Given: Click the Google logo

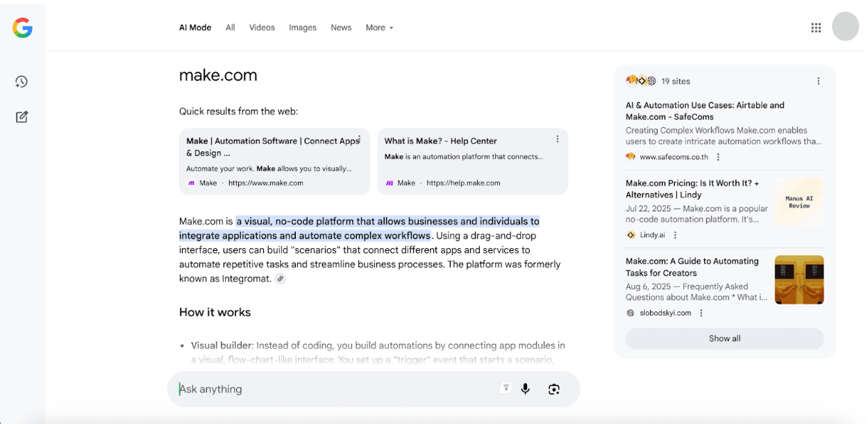Looking at the screenshot, I should [22, 27].
